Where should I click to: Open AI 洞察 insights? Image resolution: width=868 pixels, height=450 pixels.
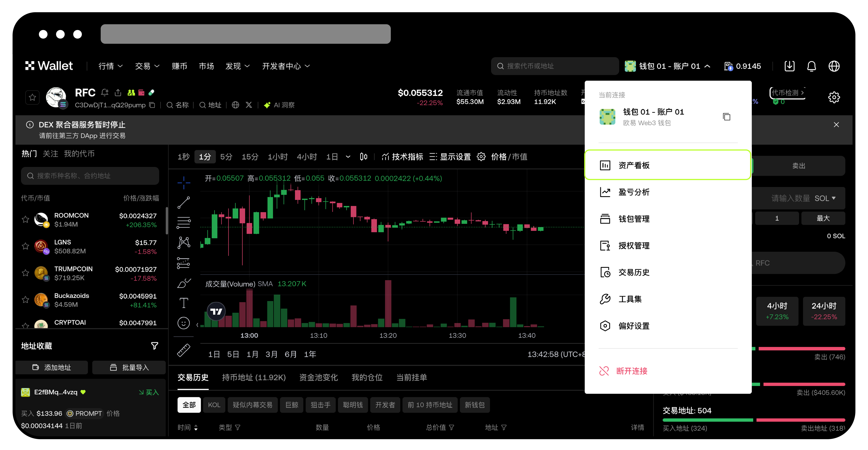279,105
